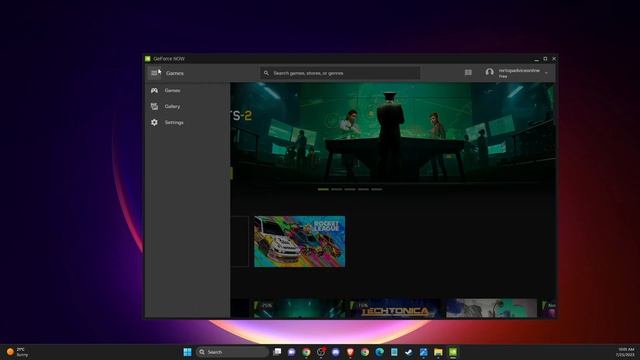
Task: Select the Settings label in sidebar
Action: 174,122
